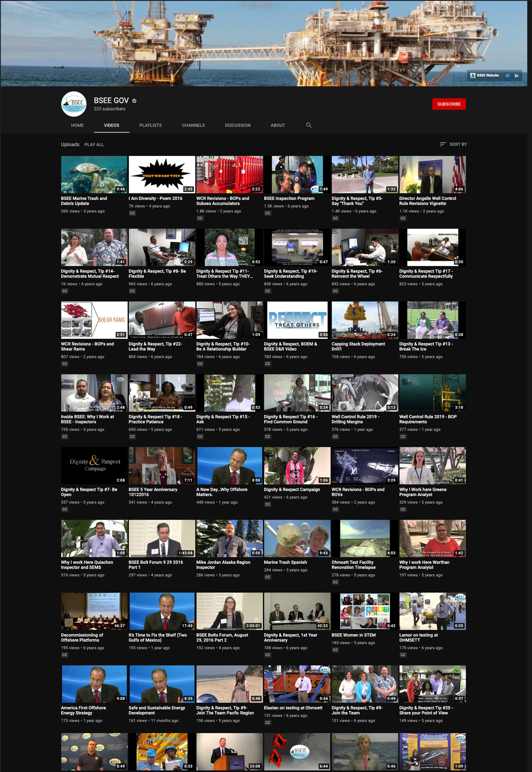Click BSEE Inspection Program video title
Screen dimensions: 532x772
click(289, 198)
